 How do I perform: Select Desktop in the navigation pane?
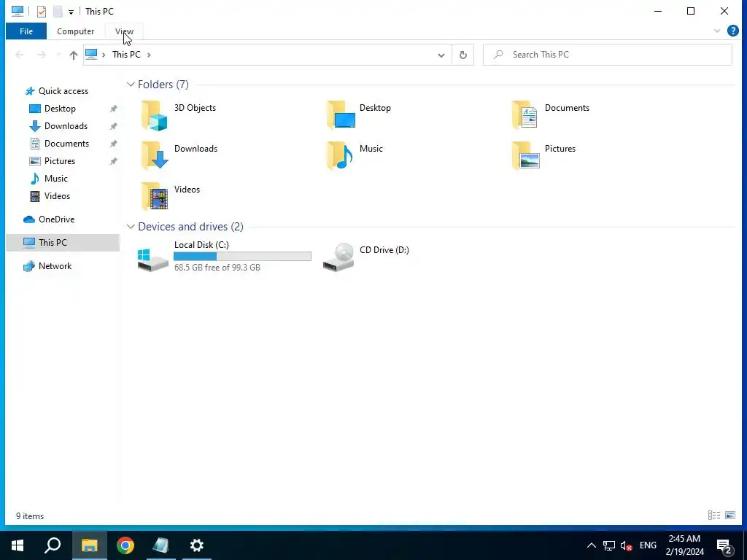point(60,109)
